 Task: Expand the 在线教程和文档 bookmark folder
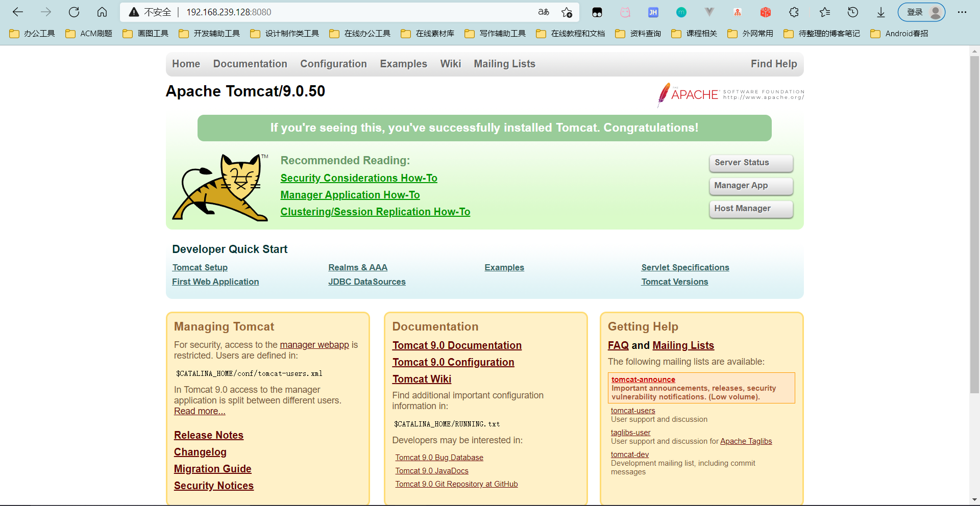(571, 34)
